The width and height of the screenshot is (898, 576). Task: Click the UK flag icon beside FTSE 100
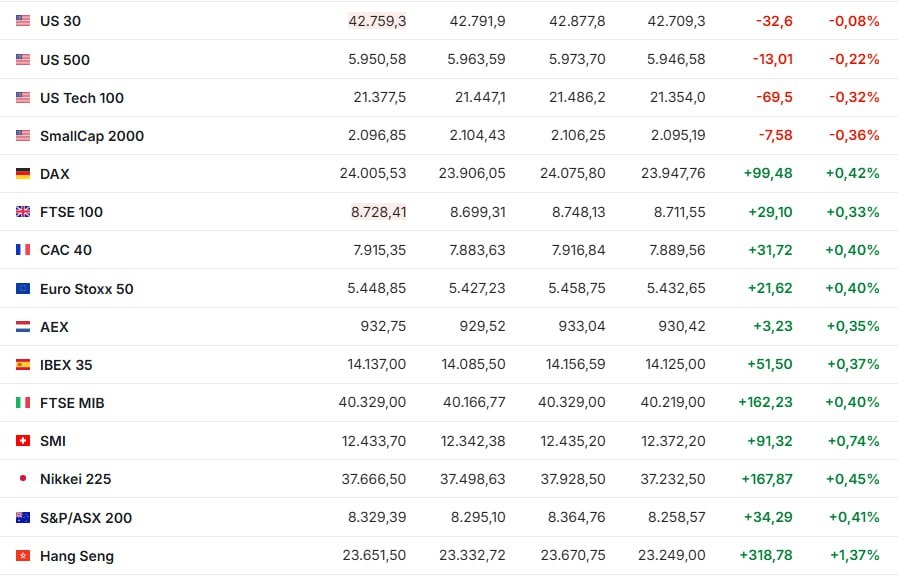[x=23, y=212]
